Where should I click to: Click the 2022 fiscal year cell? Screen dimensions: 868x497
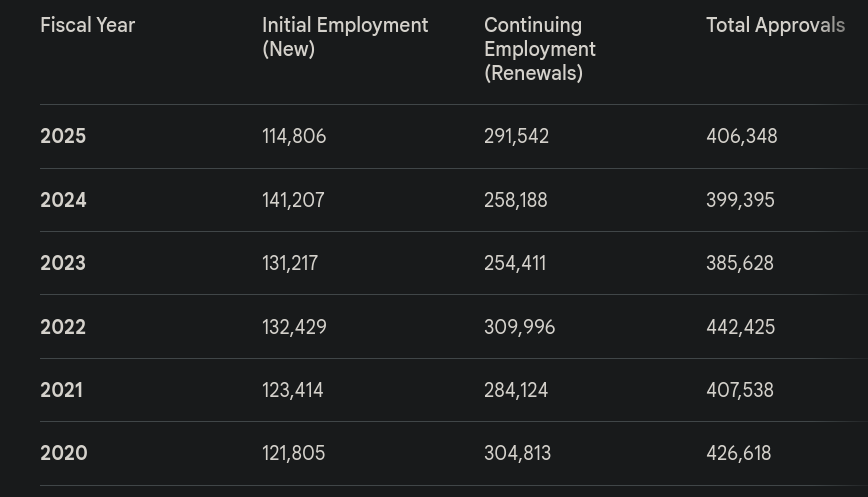tap(63, 327)
